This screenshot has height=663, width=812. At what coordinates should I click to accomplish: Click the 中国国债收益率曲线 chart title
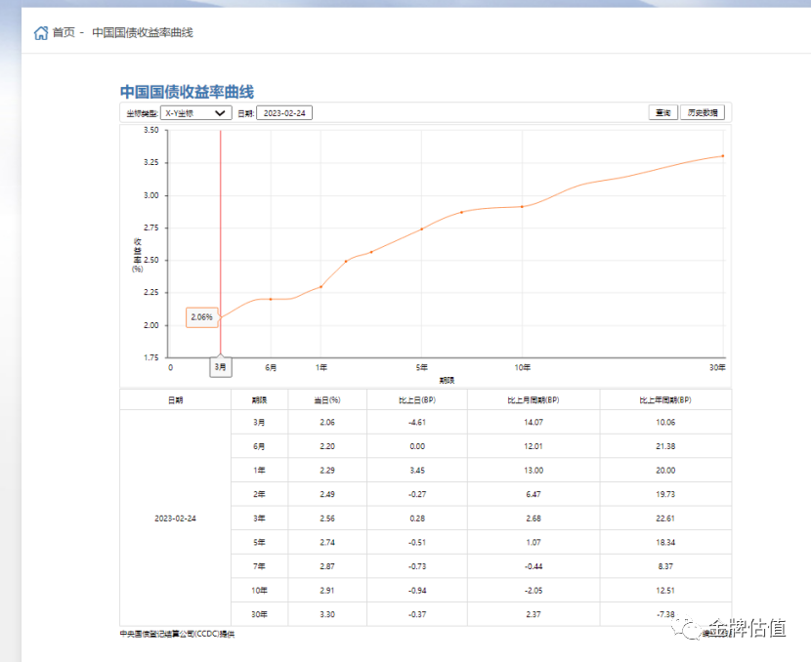pyautogui.click(x=187, y=92)
